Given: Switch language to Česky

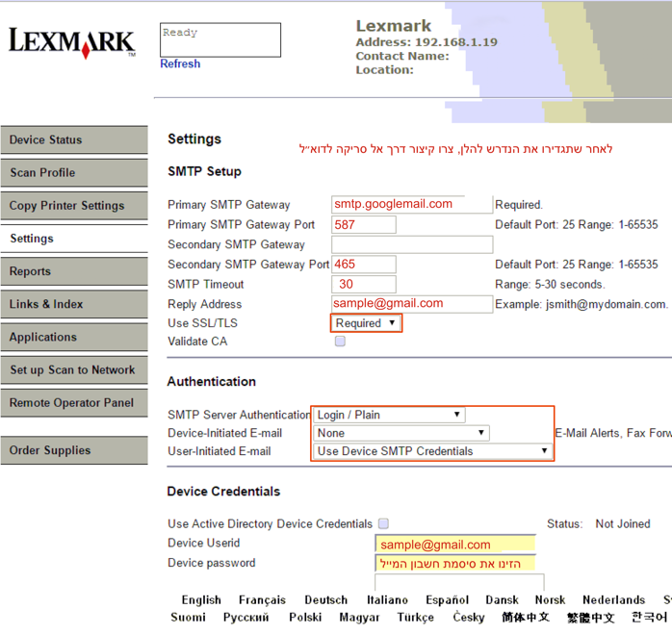Looking at the screenshot, I should pyautogui.click(x=469, y=617).
